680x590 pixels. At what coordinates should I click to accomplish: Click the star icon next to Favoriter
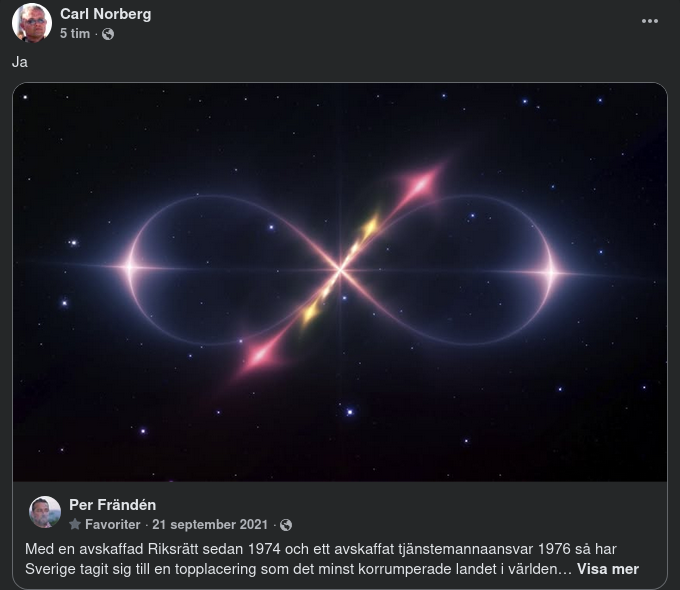pos(75,524)
